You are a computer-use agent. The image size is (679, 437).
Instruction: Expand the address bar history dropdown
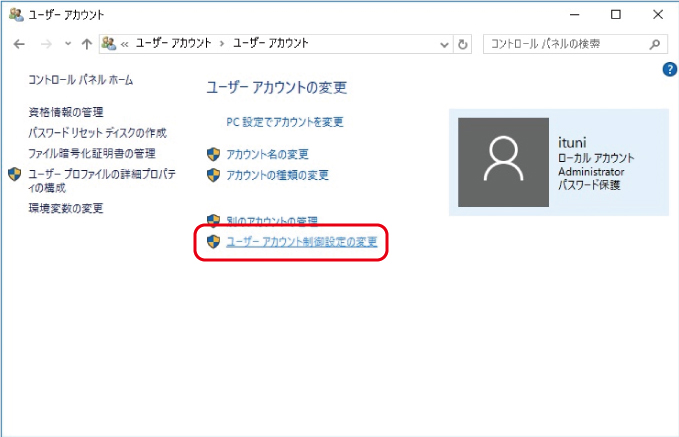[444, 45]
